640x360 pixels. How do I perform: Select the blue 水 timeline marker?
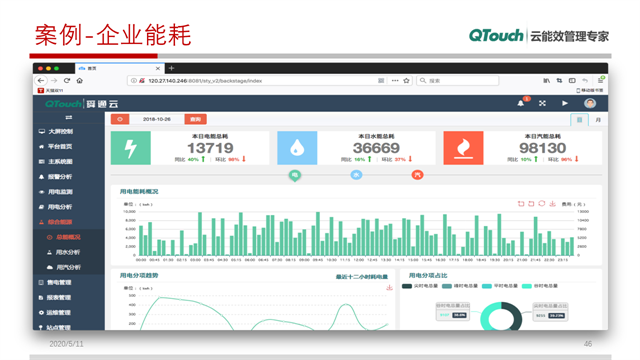tap(356, 175)
